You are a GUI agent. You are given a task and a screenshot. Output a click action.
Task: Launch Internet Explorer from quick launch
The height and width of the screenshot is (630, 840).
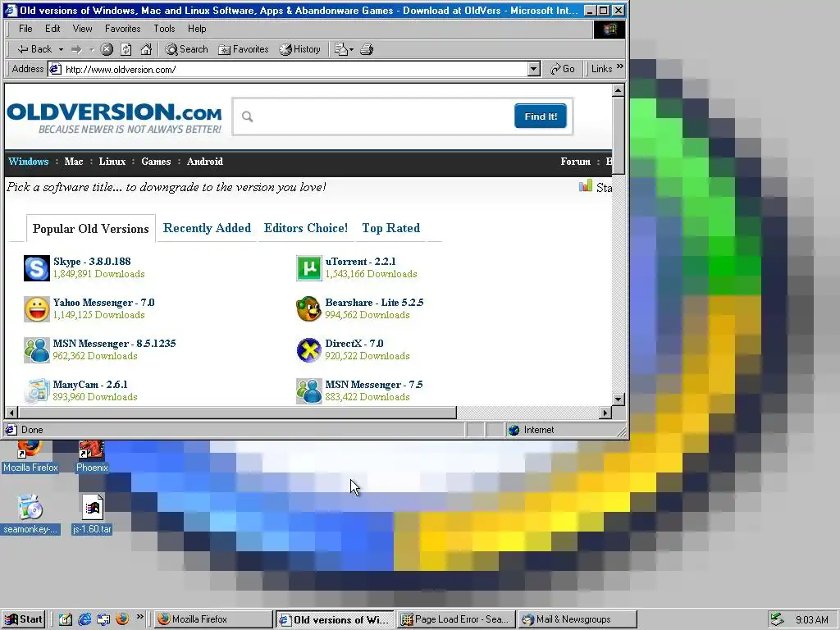(x=84, y=619)
